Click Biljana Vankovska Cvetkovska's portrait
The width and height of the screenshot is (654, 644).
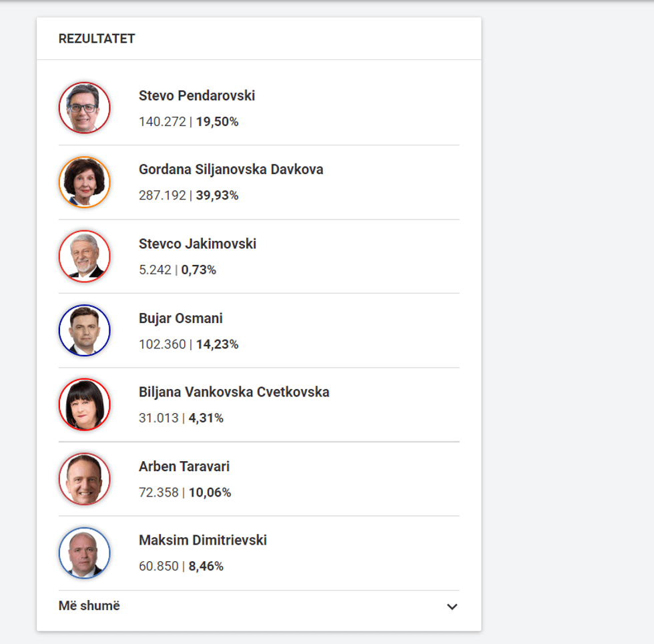(84, 404)
